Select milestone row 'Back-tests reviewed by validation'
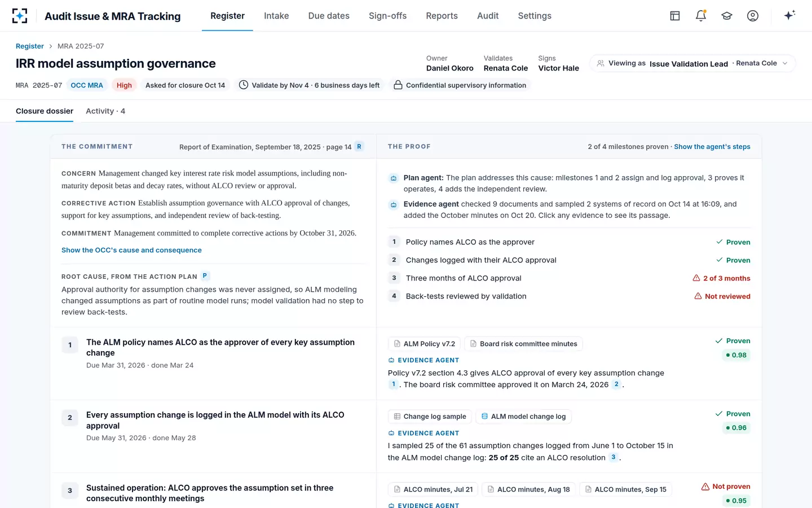Image resolution: width=812 pixels, height=508 pixels. 569,296
